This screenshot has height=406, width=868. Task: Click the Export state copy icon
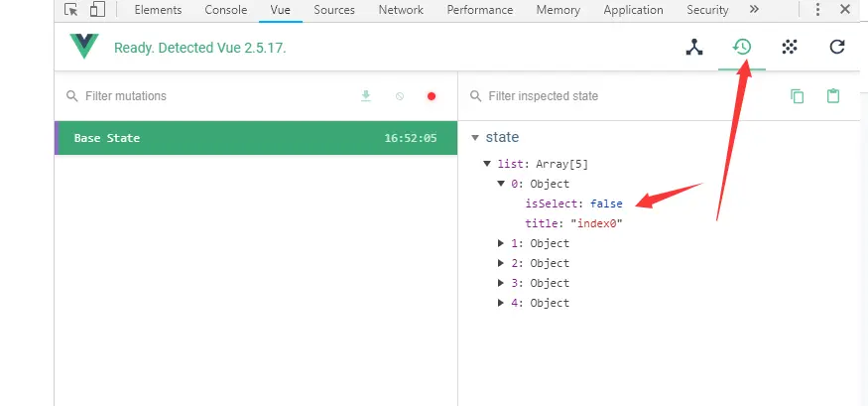[797, 96]
